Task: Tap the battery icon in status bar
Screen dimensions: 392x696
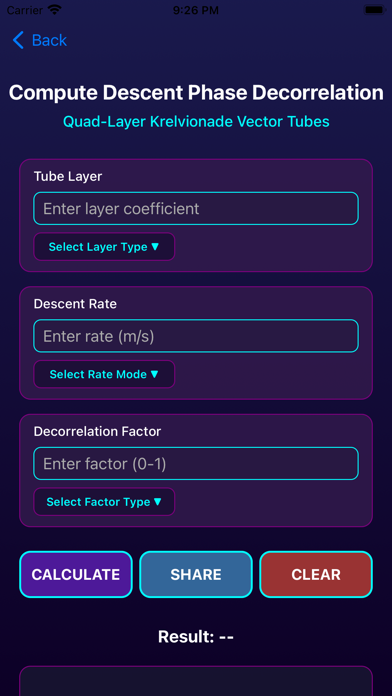Action: click(x=375, y=10)
